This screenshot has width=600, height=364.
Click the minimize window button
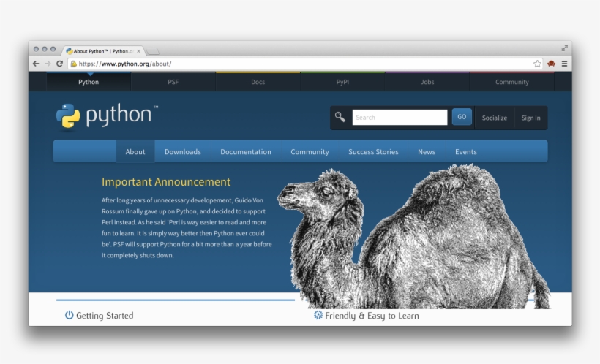[45, 49]
